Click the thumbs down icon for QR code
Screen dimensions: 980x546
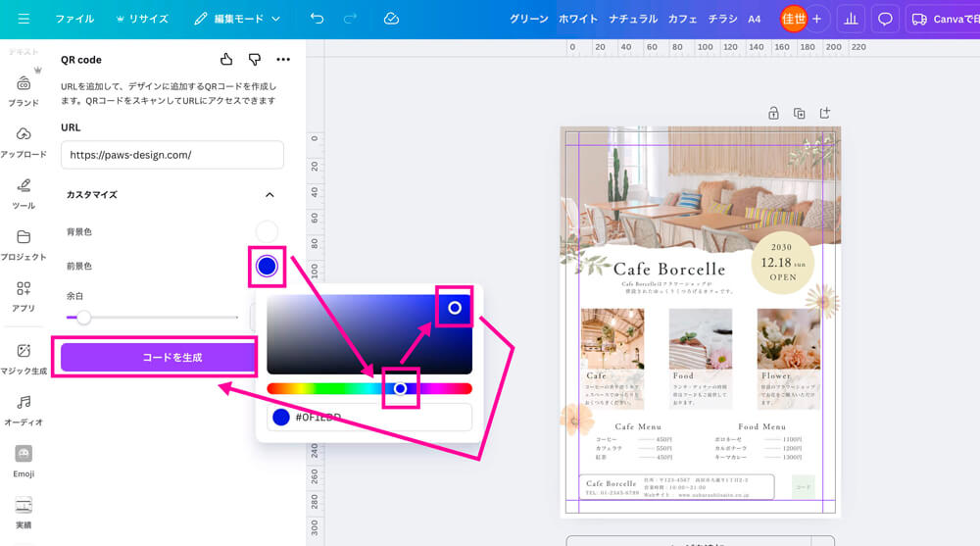coord(255,60)
